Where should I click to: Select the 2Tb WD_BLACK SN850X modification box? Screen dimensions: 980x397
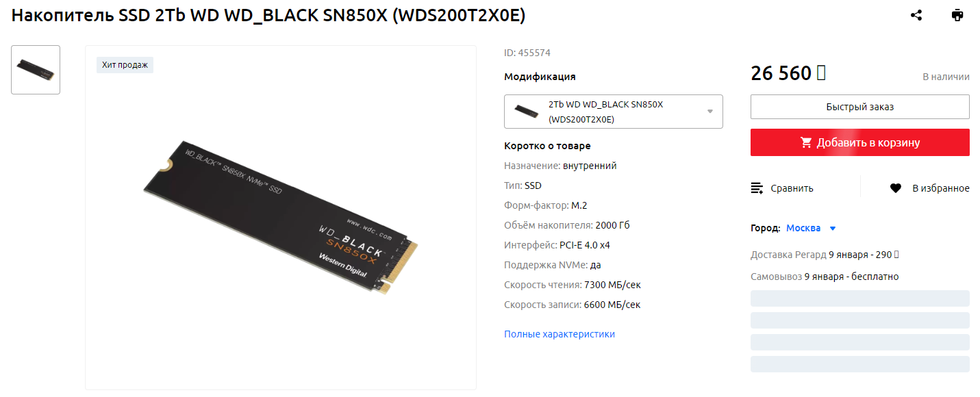pos(614,112)
